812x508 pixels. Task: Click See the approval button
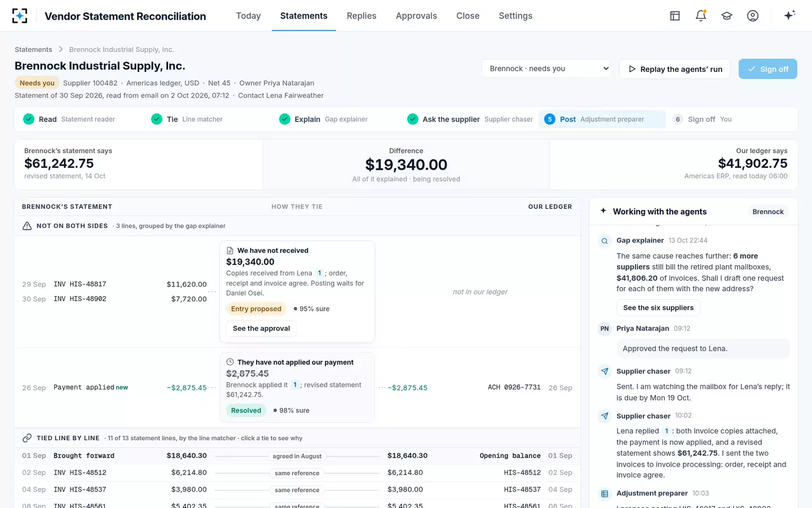tap(261, 329)
